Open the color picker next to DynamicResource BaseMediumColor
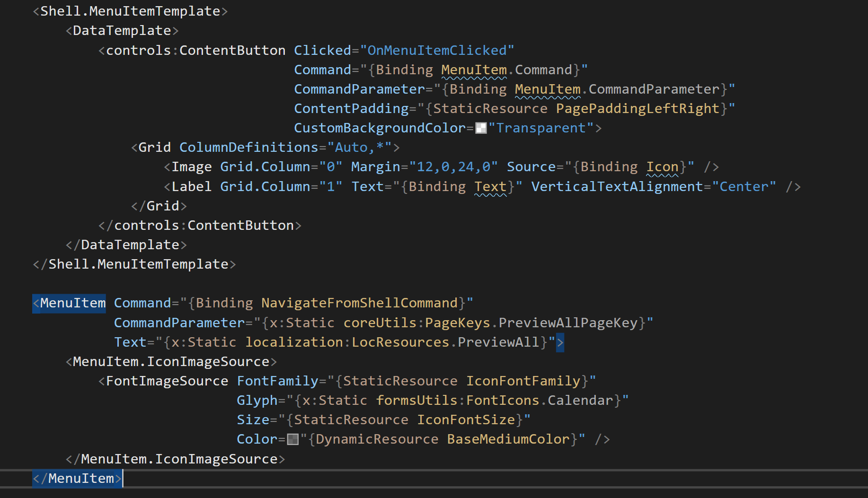Viewport: 868px width, 498px height. 293,439
